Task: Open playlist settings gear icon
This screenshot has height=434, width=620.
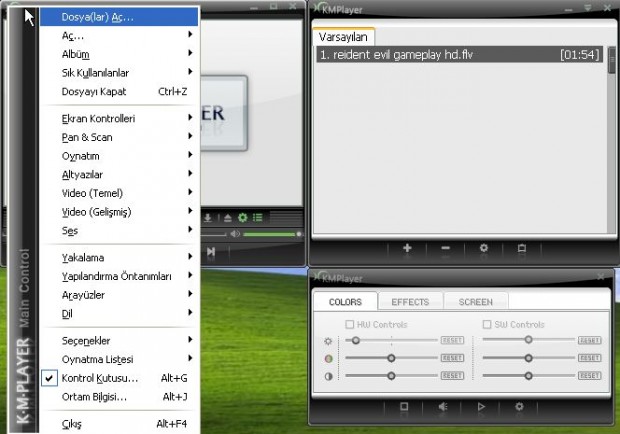Action: pos(484,248)
